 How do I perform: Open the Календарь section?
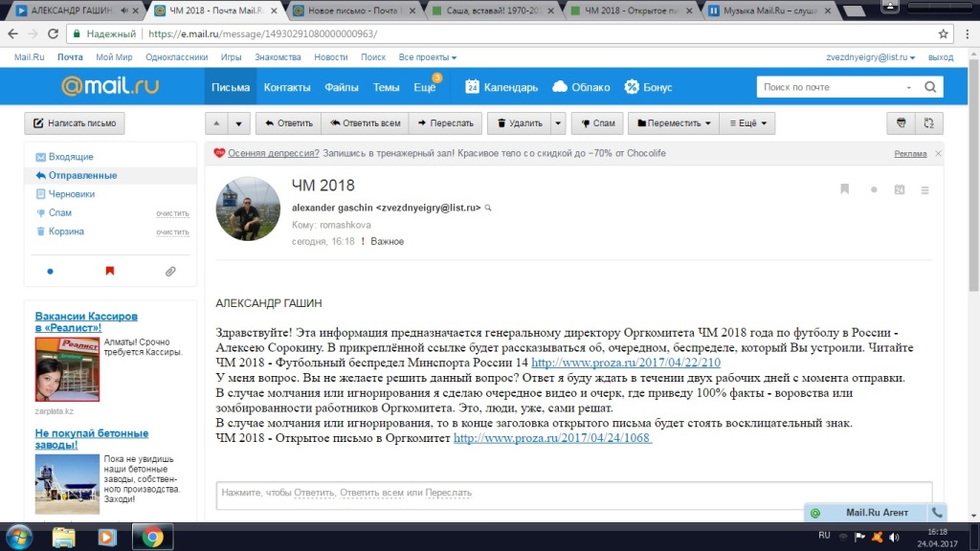point(501,87)
